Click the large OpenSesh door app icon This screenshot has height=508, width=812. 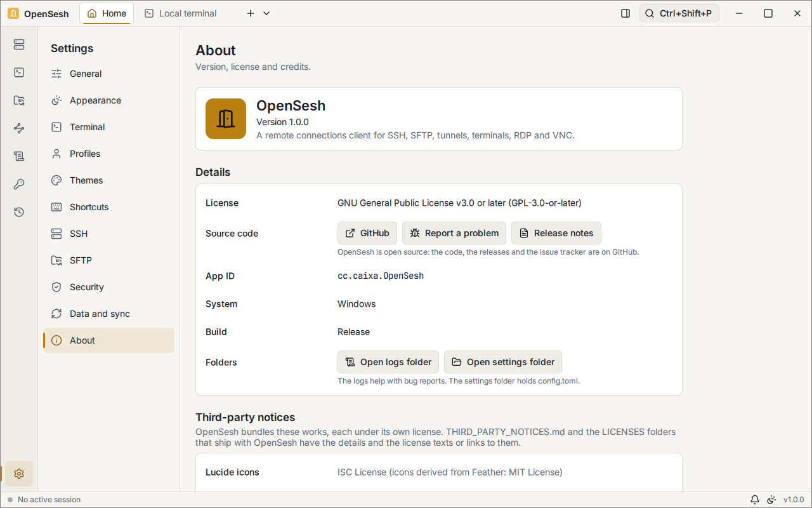(x=226, y=119)
